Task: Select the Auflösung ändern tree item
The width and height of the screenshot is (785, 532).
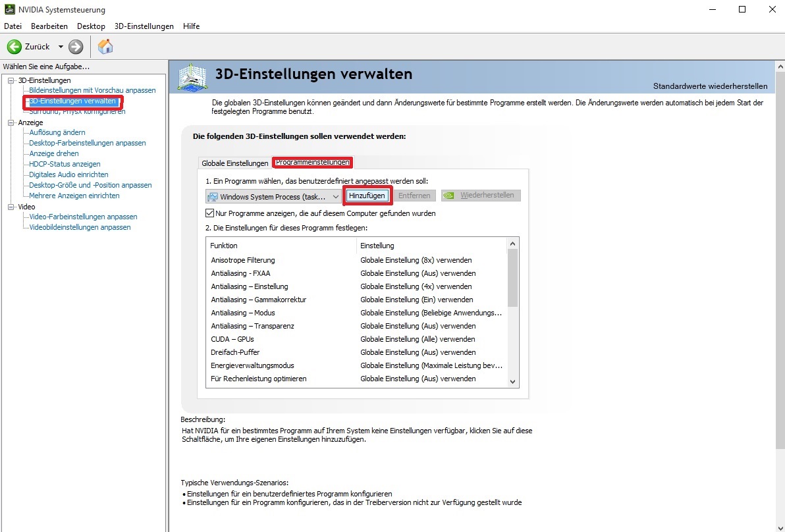Action: [x=57, y=132]
